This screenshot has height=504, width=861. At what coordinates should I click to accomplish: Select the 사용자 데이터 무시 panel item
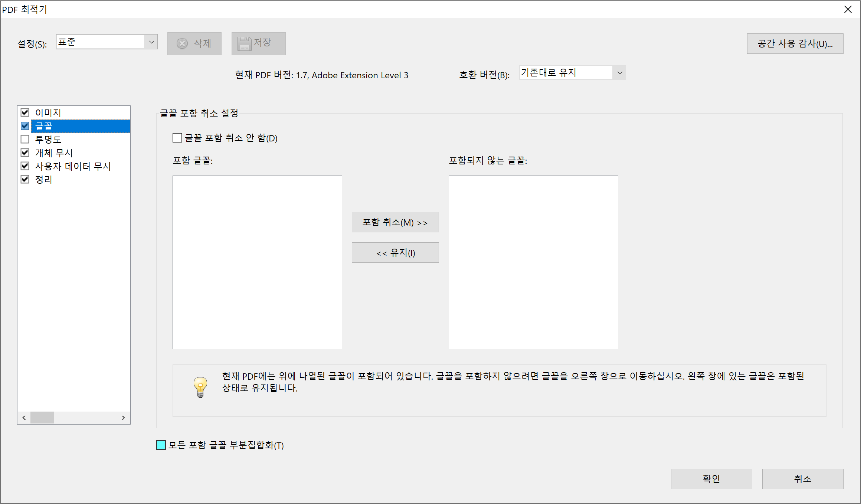[x=73, y=166]
